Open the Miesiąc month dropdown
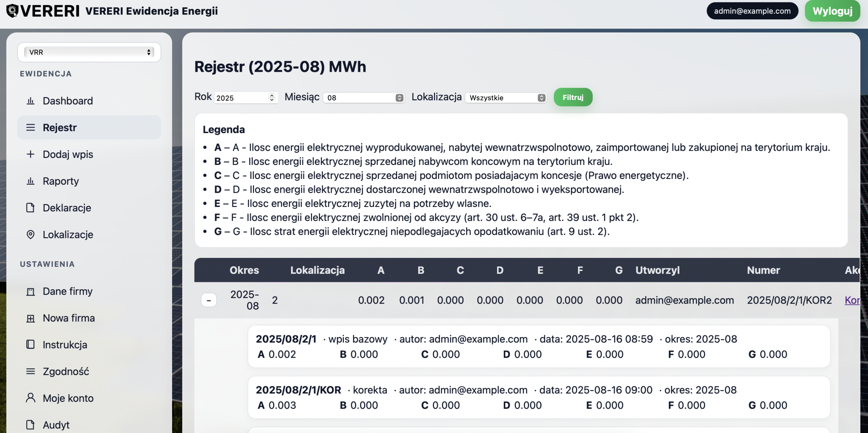868x433 pixels. tap(363, 98)
